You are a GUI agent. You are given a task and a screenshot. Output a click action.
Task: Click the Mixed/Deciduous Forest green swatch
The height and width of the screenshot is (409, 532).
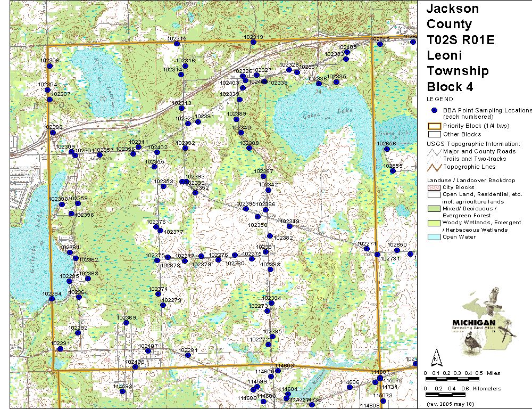[x=434, y=209]
